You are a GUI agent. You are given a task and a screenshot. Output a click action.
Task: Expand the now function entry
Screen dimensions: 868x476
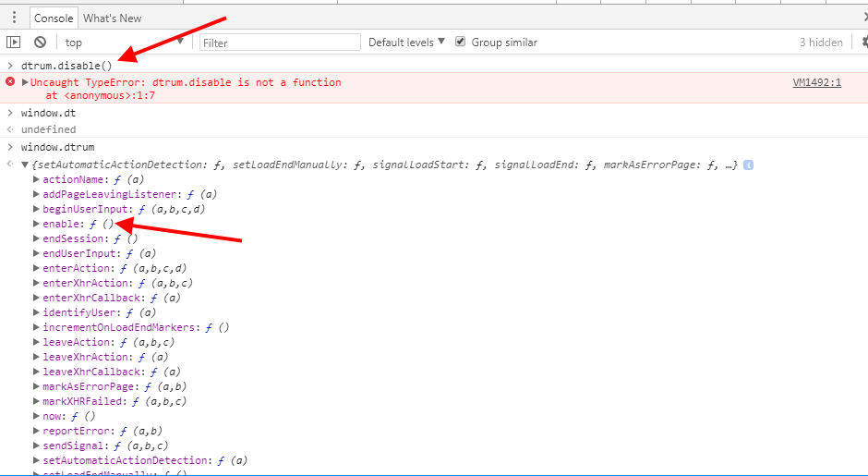click(x=37, y=416)
